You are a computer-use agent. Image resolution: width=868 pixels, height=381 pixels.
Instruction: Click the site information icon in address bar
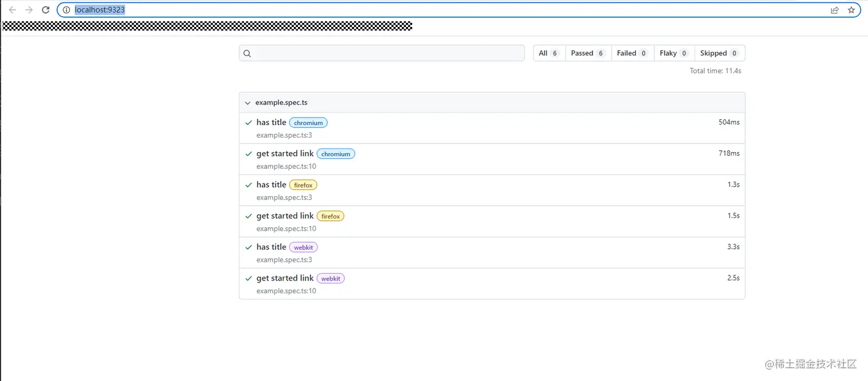click(66, 10)
